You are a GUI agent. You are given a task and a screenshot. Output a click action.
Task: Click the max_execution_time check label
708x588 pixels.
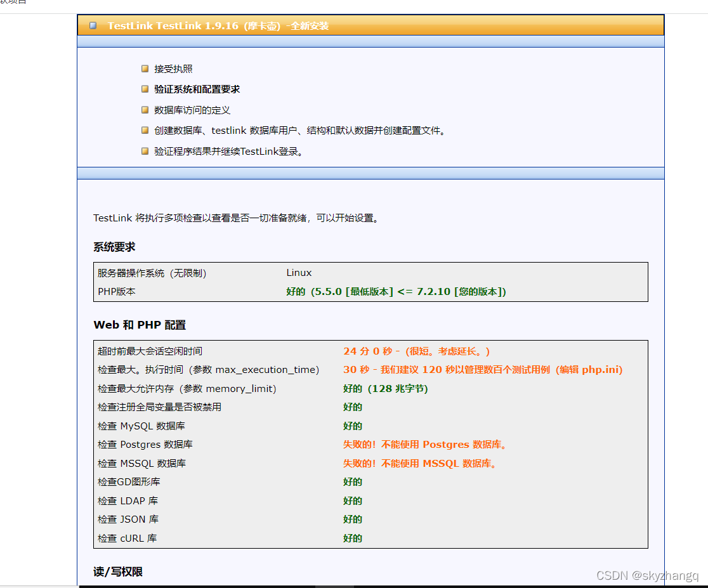pos(209,370)
